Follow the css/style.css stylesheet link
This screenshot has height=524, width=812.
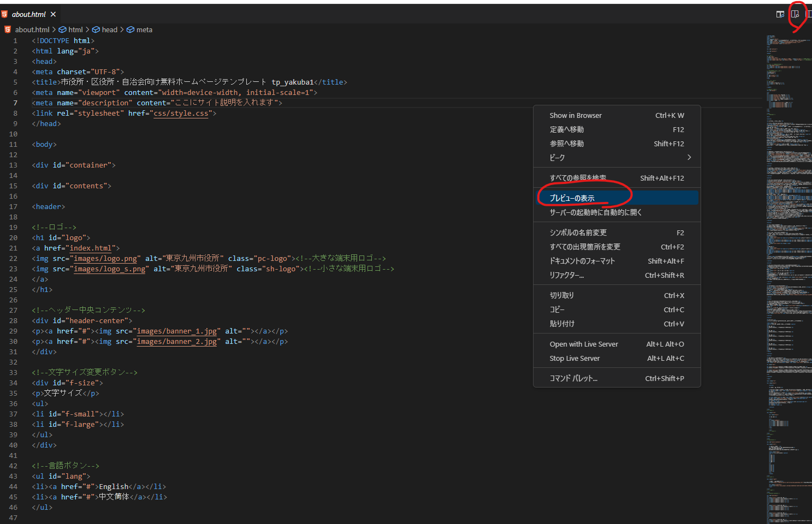[x=181, y=113]
